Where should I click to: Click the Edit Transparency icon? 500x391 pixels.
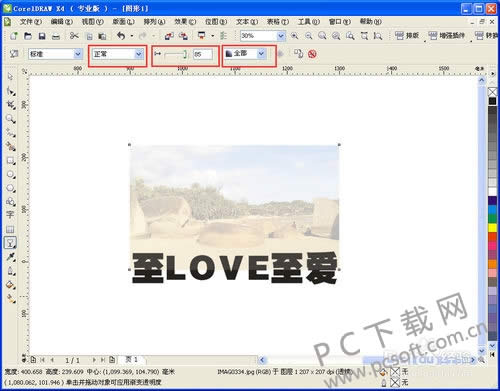coord(14,54)
